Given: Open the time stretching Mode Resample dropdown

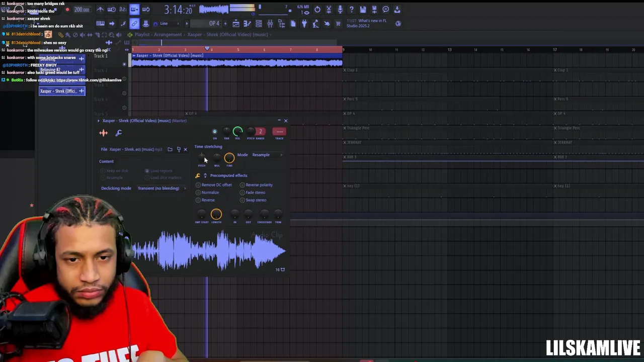Looking at the screenshot, I should pos(267,155).
